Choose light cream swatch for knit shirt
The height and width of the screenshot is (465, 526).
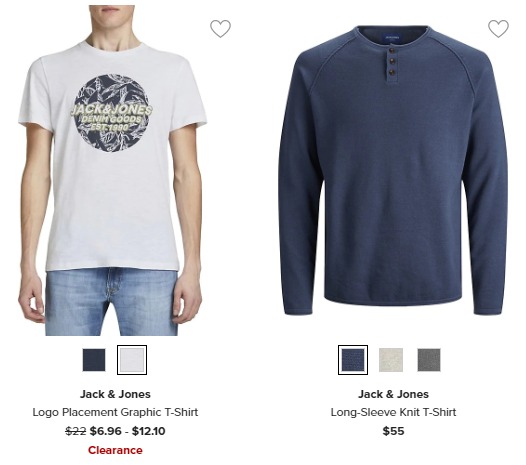(x=391, y=360)
